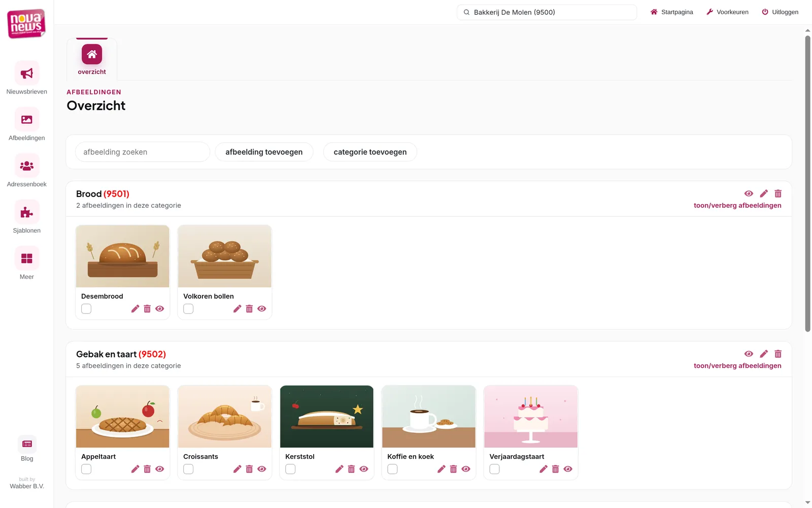
Task: Delete the Koffie en koek image
Action: pyautogui.click(x=453, y=469)
